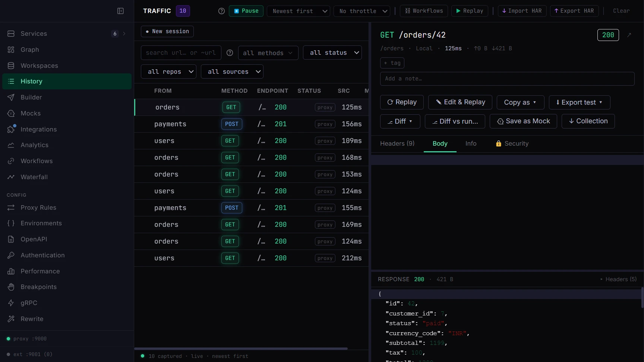Click the Import HAR button

[522, 11]
